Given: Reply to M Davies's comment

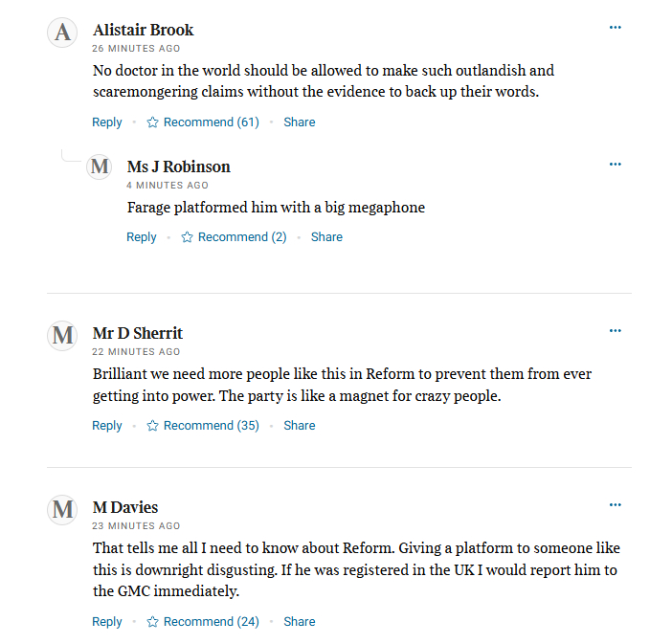Looking at the screenshot, I should pyautogui.click(x=107, y=622).
